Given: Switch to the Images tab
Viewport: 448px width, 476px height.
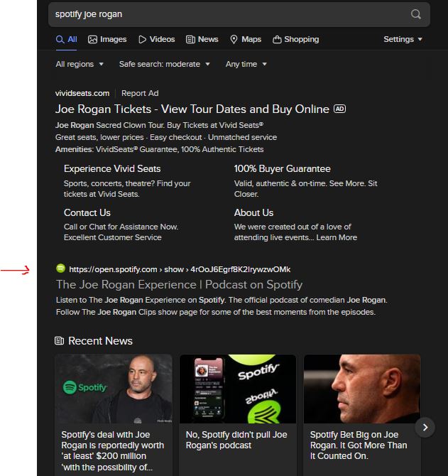Looking at the screenshot, I should [107, 40].
